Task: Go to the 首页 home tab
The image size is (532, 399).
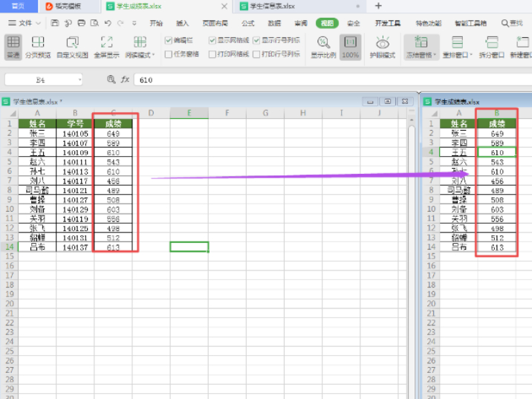Action: click(x=18, y=6)
